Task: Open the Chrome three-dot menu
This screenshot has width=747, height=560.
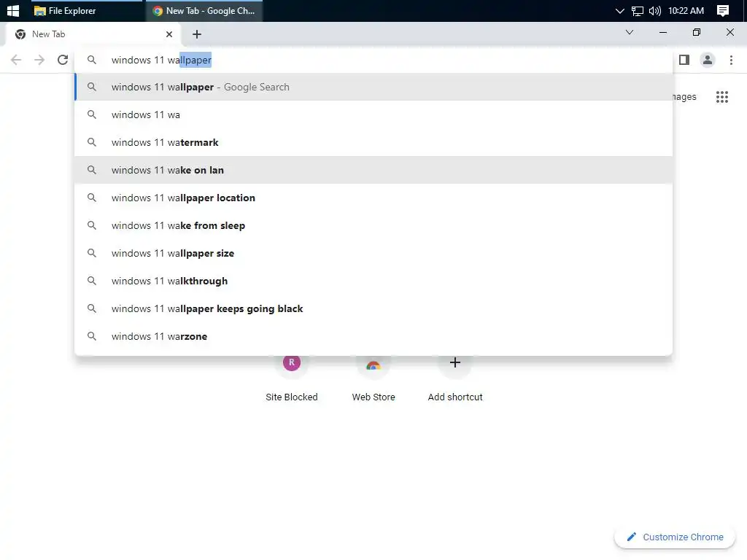Action: (x=731, y=60)
